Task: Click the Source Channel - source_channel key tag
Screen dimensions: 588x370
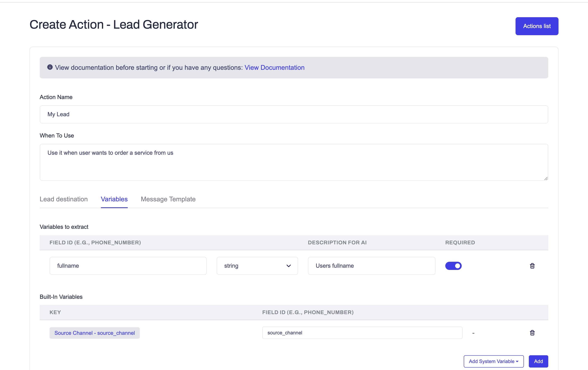Action: (x=95, y=333)
